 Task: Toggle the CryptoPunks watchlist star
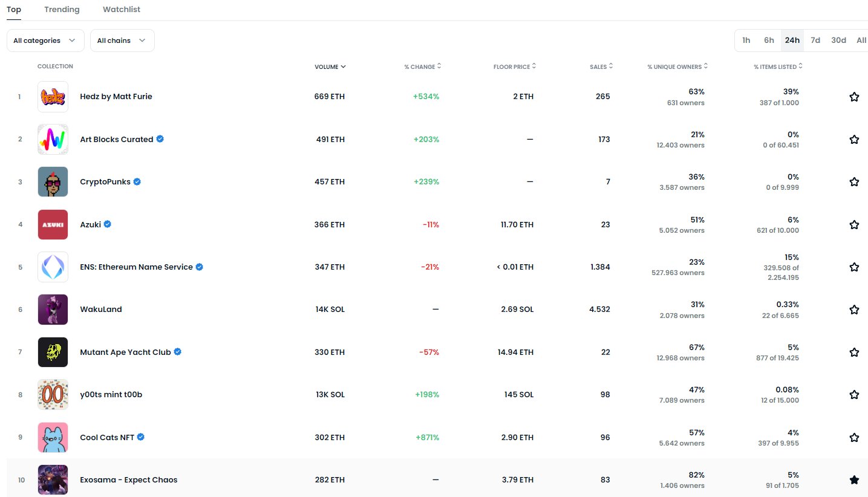[854, 182]
